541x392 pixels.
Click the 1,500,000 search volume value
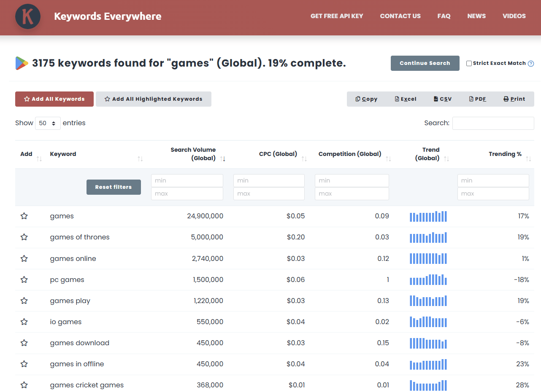point(208,279)
